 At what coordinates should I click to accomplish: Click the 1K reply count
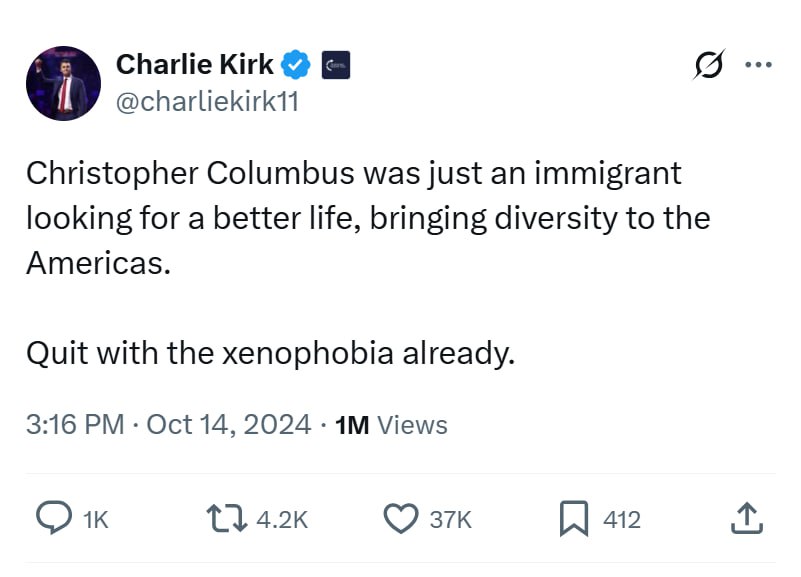[x=95, y=519]
